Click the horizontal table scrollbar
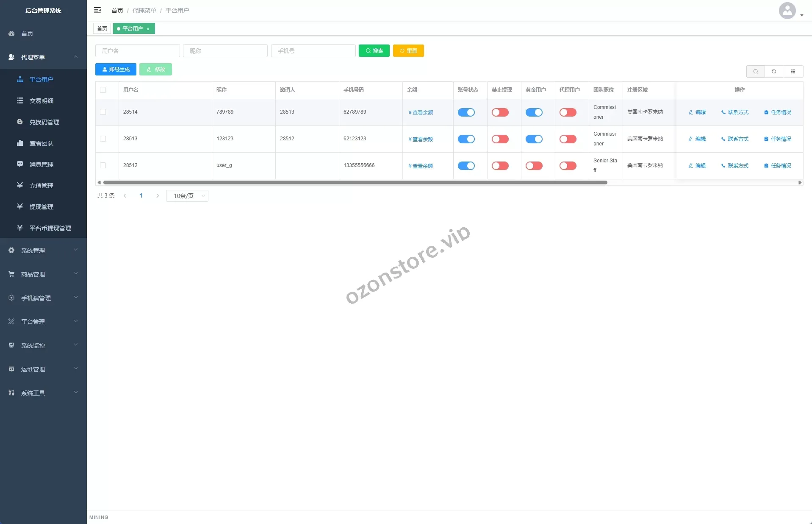Image resolution: width=812 pixels, height=524 pixels. point(355,183)
